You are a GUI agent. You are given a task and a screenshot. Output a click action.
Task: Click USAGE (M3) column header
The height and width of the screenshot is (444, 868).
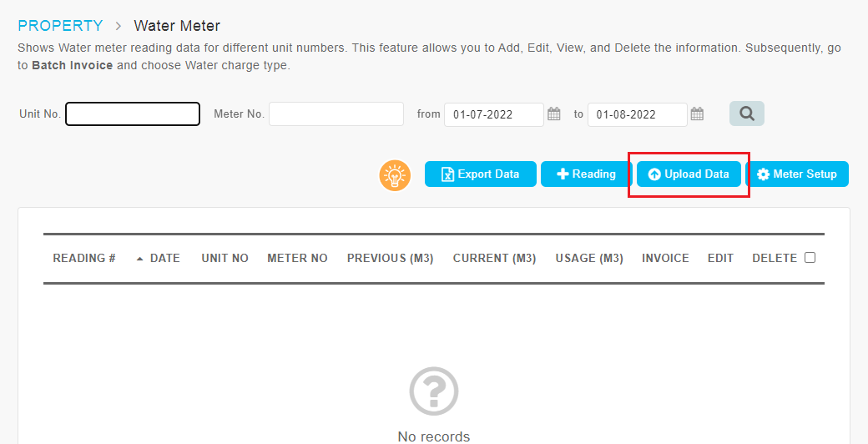589,258
